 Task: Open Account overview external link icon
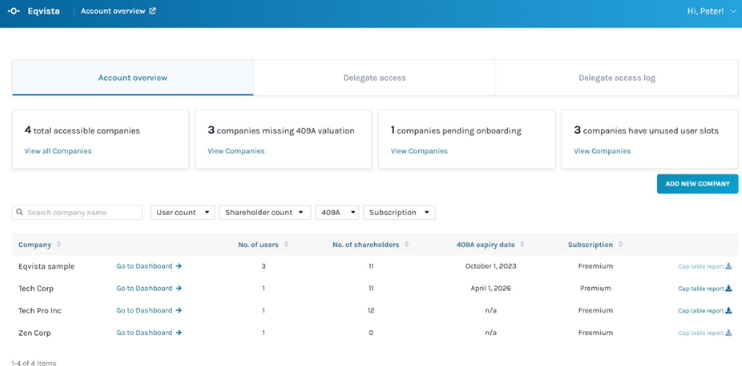(152, 11)
